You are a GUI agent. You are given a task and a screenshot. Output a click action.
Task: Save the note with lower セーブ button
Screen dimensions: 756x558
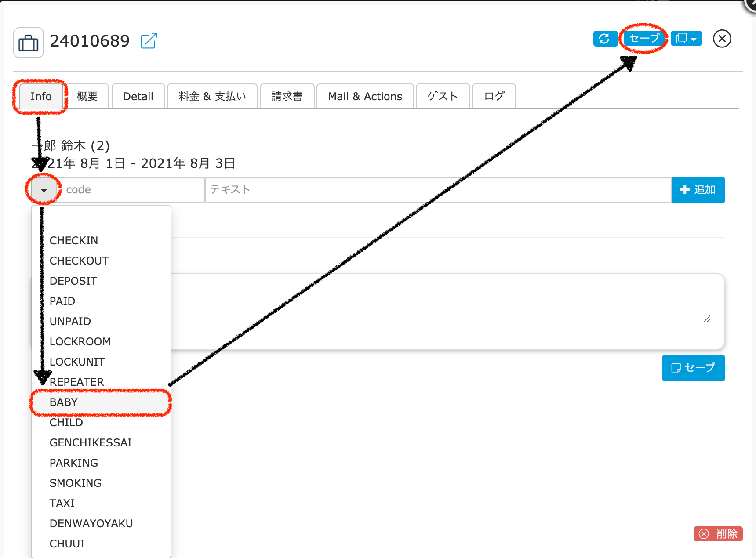click(693, 368)
